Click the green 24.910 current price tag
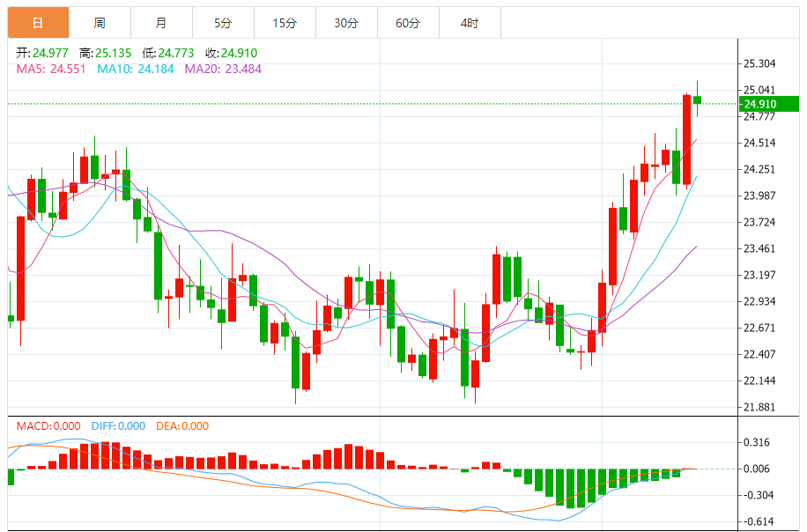807x532 pixels. [769, 104]
